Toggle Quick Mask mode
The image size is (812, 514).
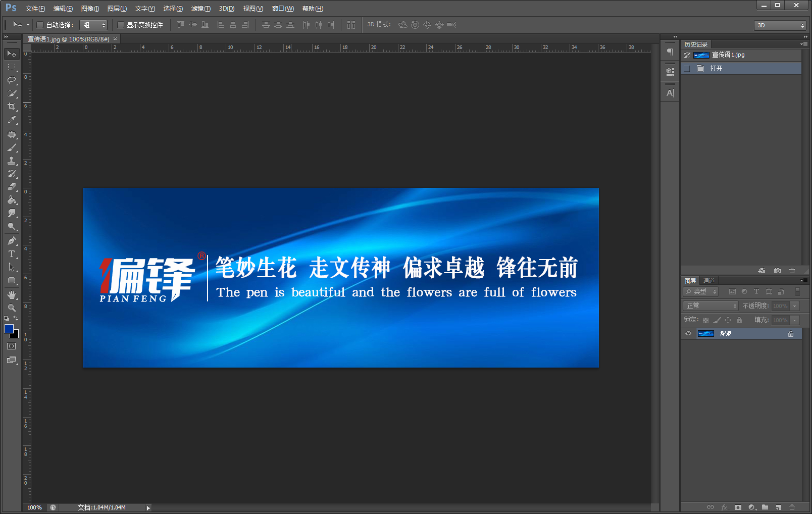[x=12, y=346]
